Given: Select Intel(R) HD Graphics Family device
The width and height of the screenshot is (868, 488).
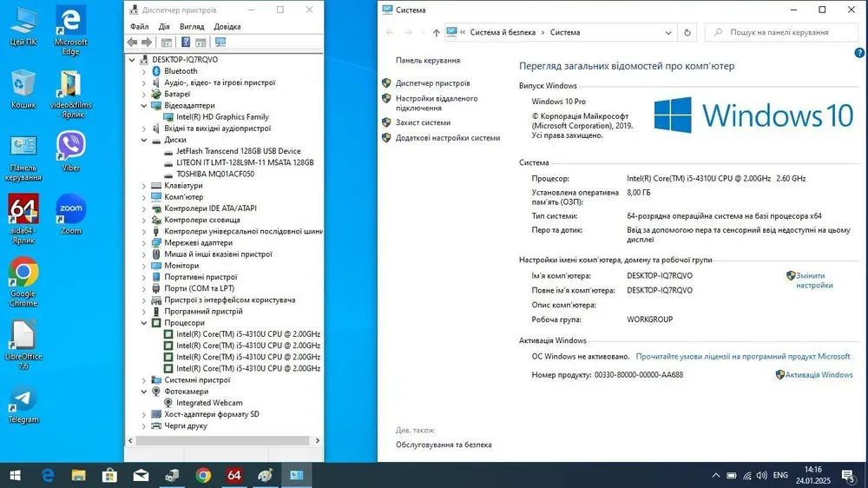Looking at the screenshot, I should [222, 117].
